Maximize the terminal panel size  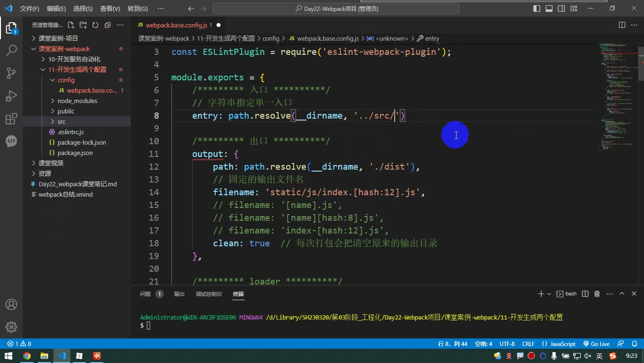tap(622, 294)
